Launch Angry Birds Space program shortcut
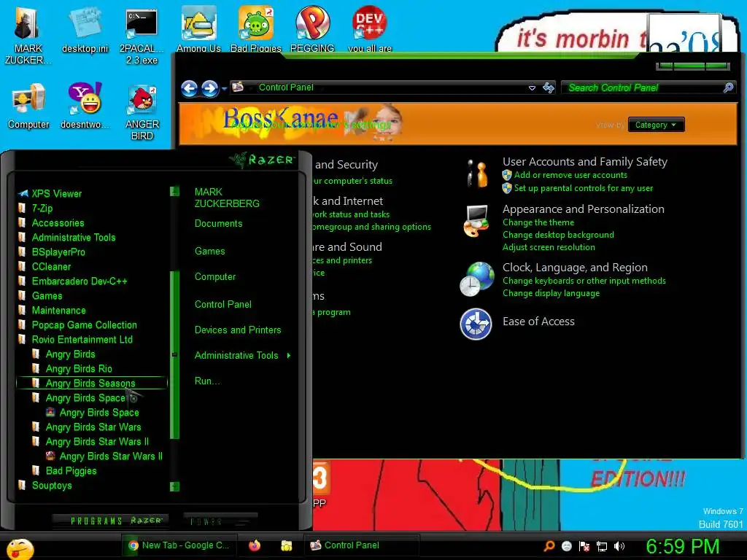The image size is (747, 560). (93, 413)
